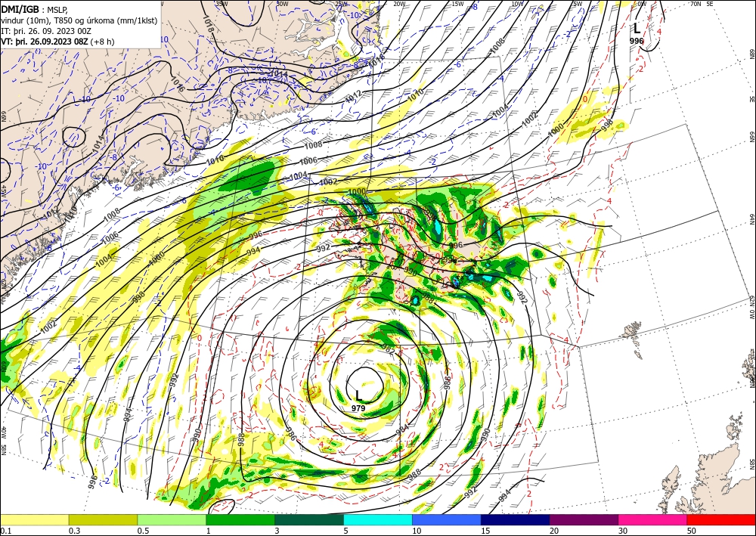
Task: Click the 10 legend scale value
Action: tap(417, 531)
